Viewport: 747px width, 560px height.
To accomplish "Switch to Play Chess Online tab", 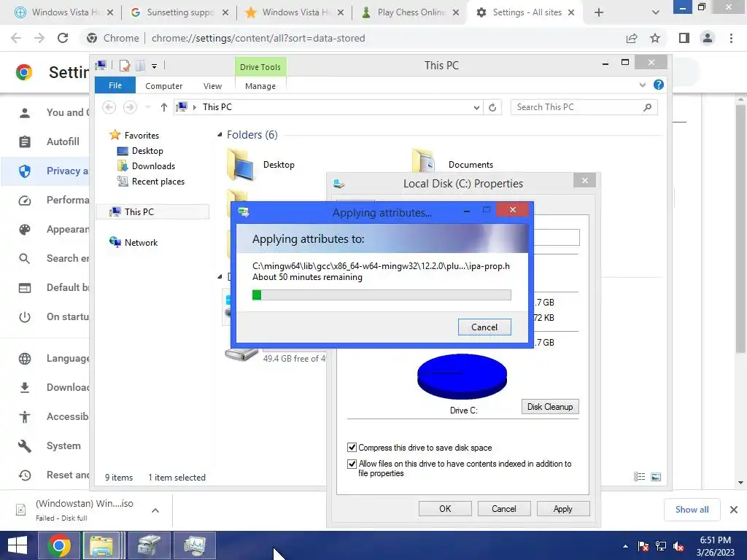I will (x=411, y=12).
